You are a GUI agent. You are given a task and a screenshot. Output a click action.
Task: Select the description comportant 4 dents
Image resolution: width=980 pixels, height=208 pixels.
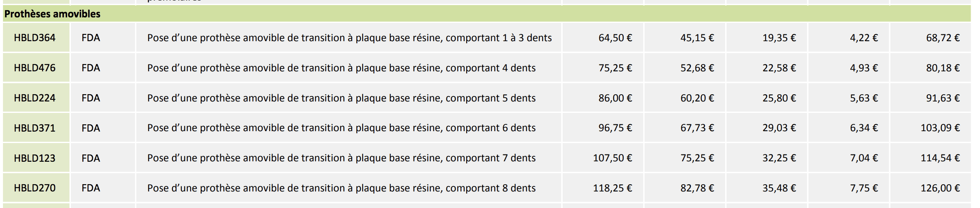click(x=341, y=68)
